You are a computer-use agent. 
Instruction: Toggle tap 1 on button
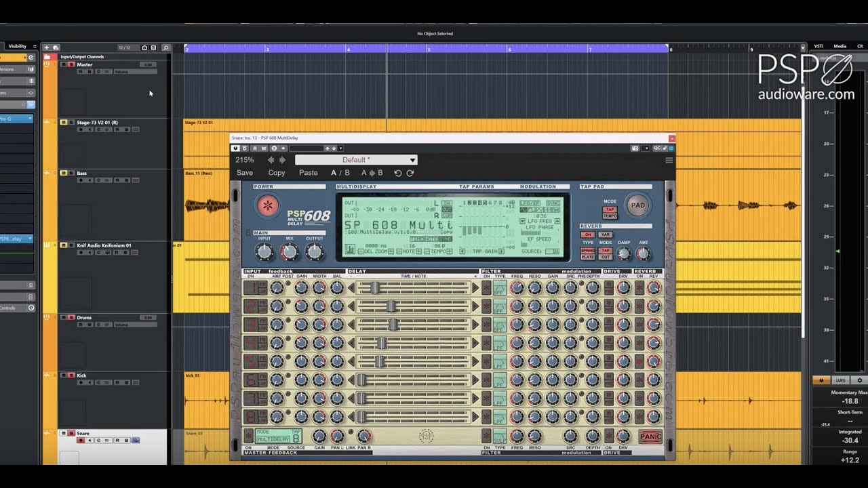pos(250,288)
